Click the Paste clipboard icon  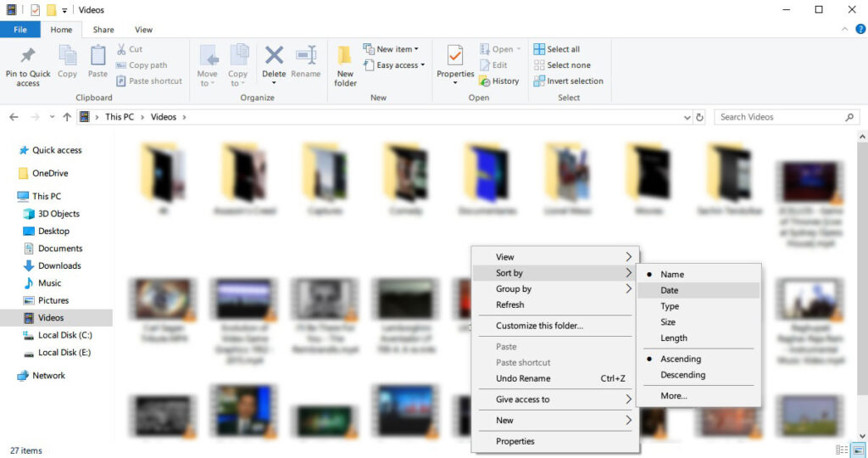98,55
